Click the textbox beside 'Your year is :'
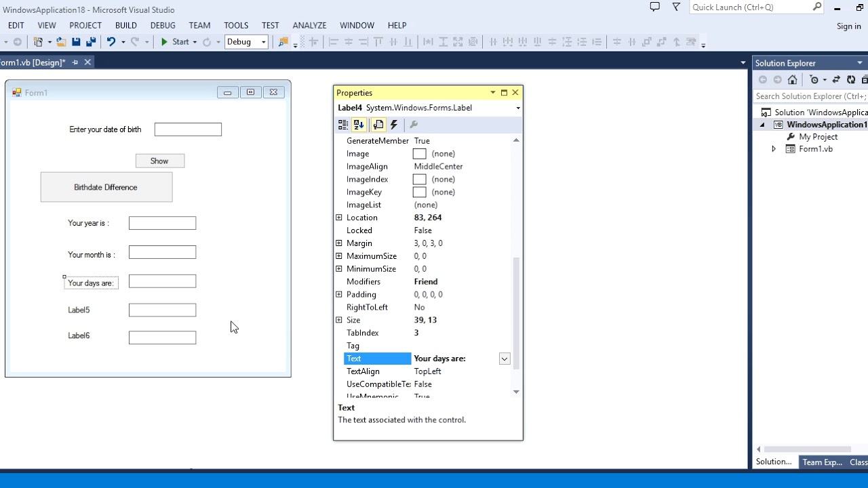The image size is (868, 488). pos(162,223)
